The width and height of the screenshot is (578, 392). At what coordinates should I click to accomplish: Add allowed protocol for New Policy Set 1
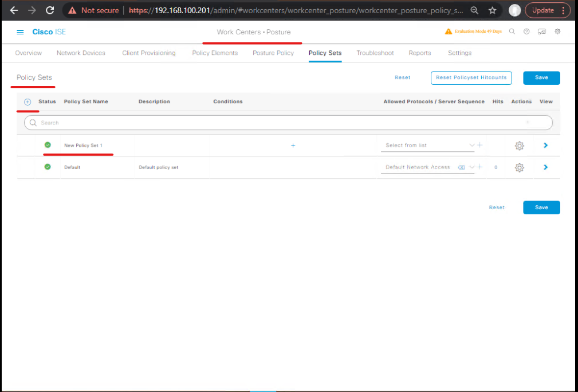479,146
